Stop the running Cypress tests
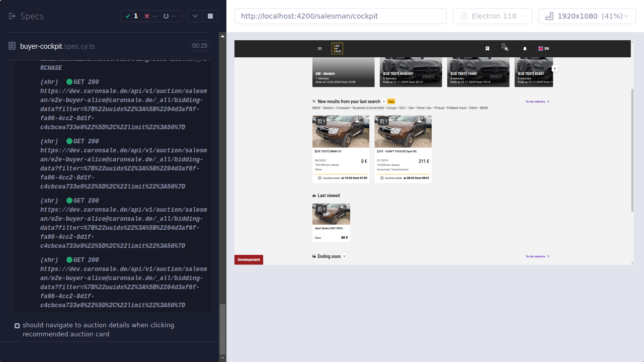Screen dimensions: 644x362 pos(209,16)
